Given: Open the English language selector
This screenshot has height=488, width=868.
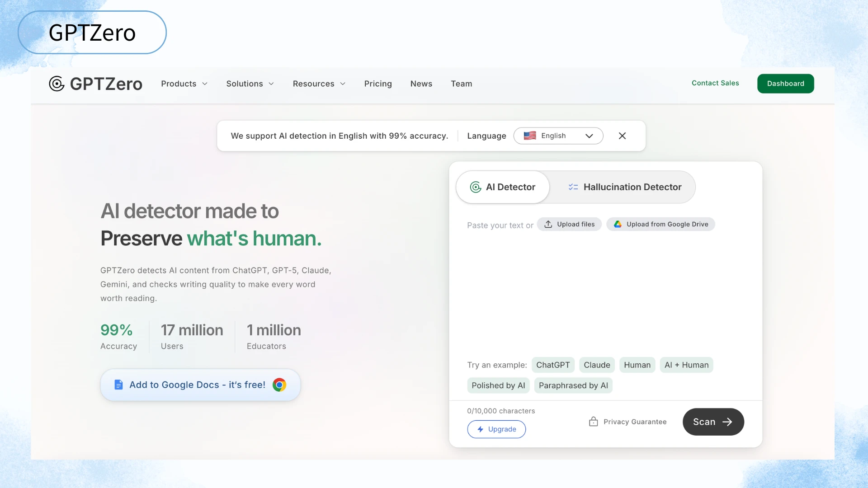Looking at the screenshot, I should (558, 136).
